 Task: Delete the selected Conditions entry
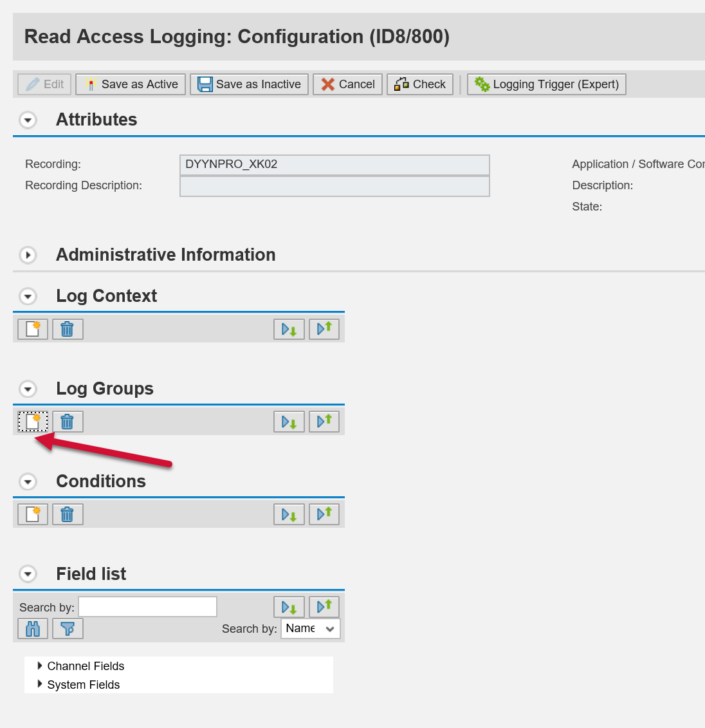(68, 514)
